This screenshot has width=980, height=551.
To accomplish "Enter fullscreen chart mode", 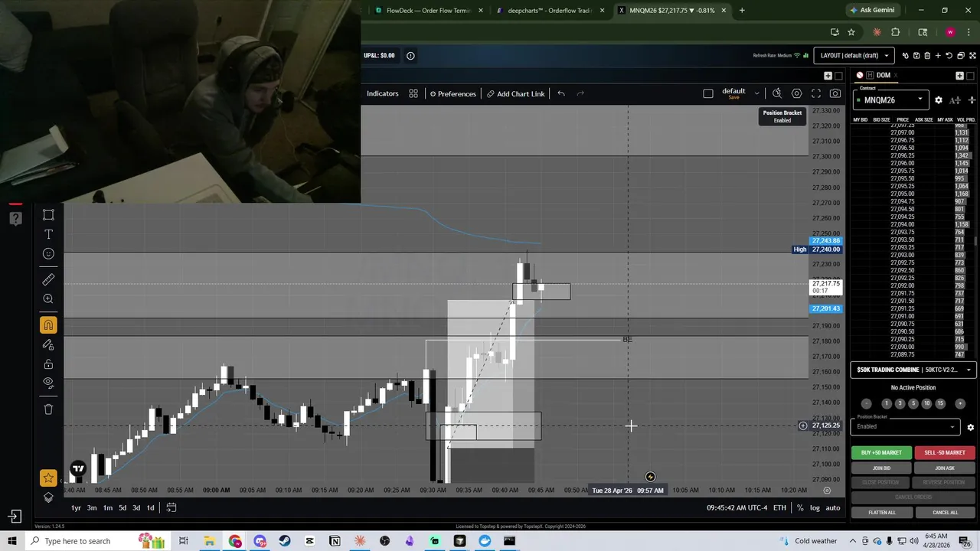I will 816,93.
